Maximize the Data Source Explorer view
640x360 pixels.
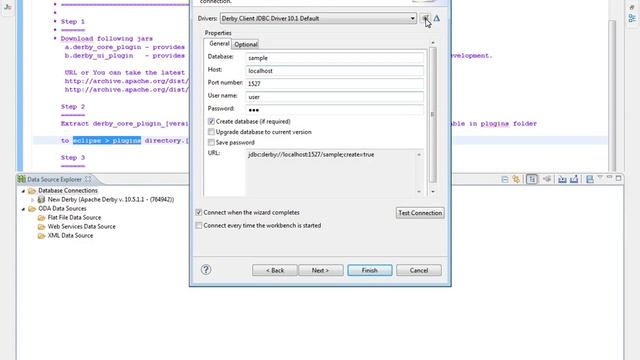[618, 178]
